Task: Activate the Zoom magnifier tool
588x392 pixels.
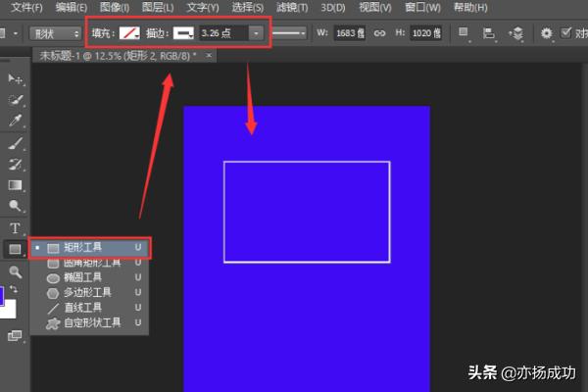Action: click(x=15, y=271)
